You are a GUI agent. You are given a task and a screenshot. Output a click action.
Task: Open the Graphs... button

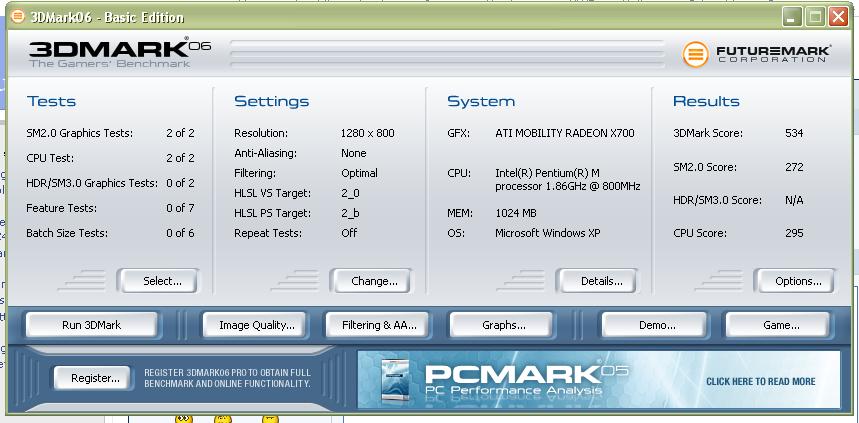pos(503,325)
